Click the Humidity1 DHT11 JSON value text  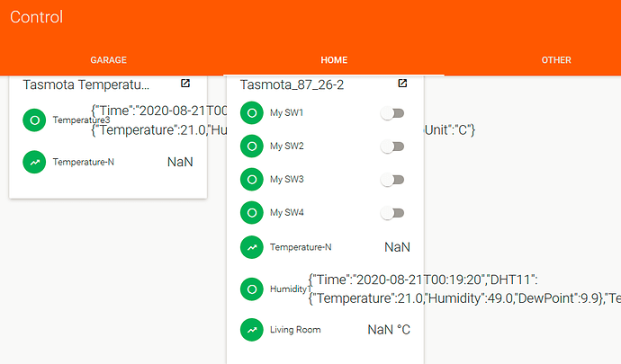click(x=464, y=289)
